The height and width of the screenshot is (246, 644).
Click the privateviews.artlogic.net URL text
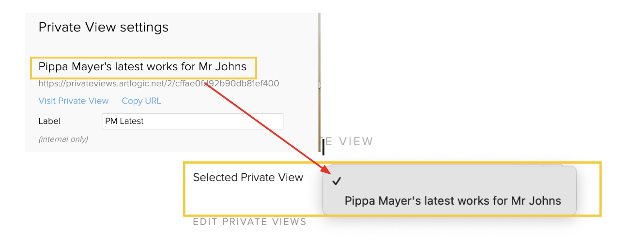tap(159, 83)
